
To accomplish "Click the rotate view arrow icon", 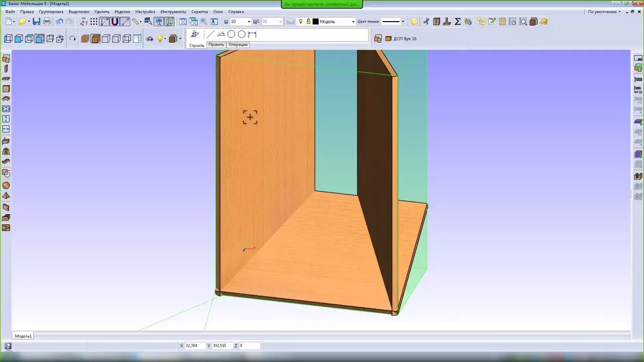I will [72, 39].
